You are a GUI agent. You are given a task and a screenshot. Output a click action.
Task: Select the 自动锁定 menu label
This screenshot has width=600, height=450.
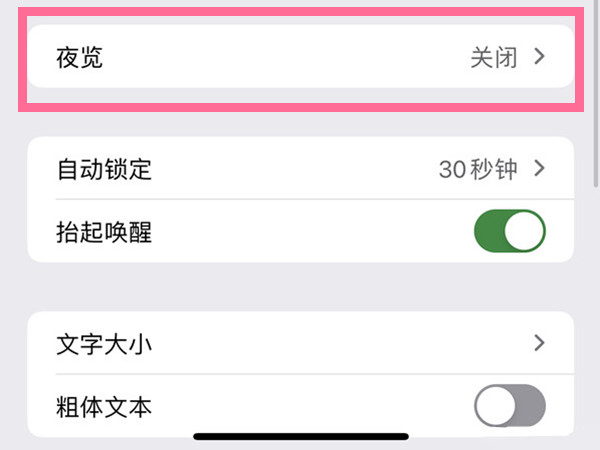pos(104,169)
